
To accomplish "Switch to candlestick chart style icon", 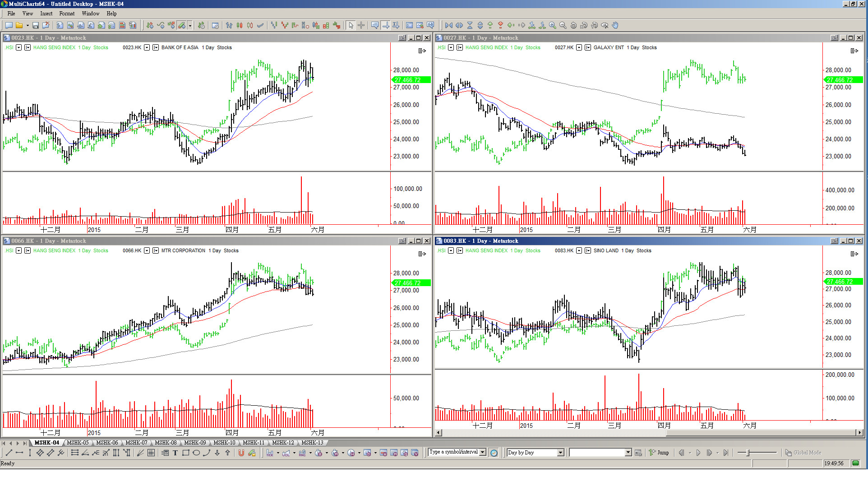I will (x=240, y=26).
